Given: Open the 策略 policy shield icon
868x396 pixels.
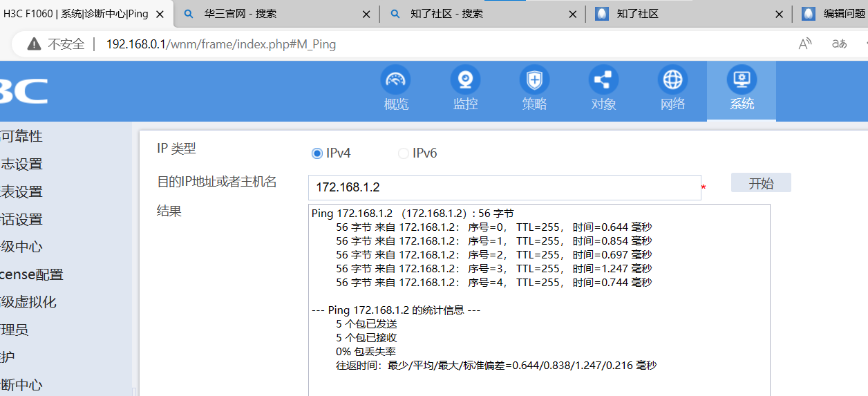Looking at the screenshot, I should click(534, 80).
